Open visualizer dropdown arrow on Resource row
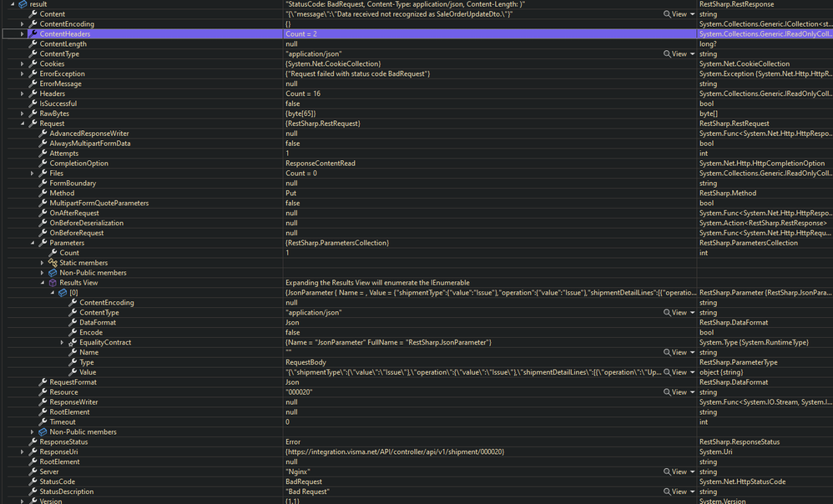The width and height of the screenshot is (833, 504). click(692, 392)
